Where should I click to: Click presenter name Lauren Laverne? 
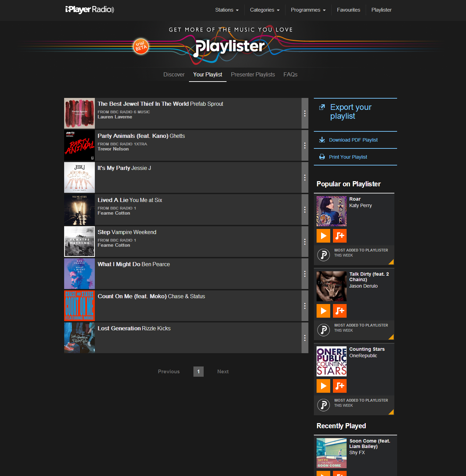tap(115, 117)
